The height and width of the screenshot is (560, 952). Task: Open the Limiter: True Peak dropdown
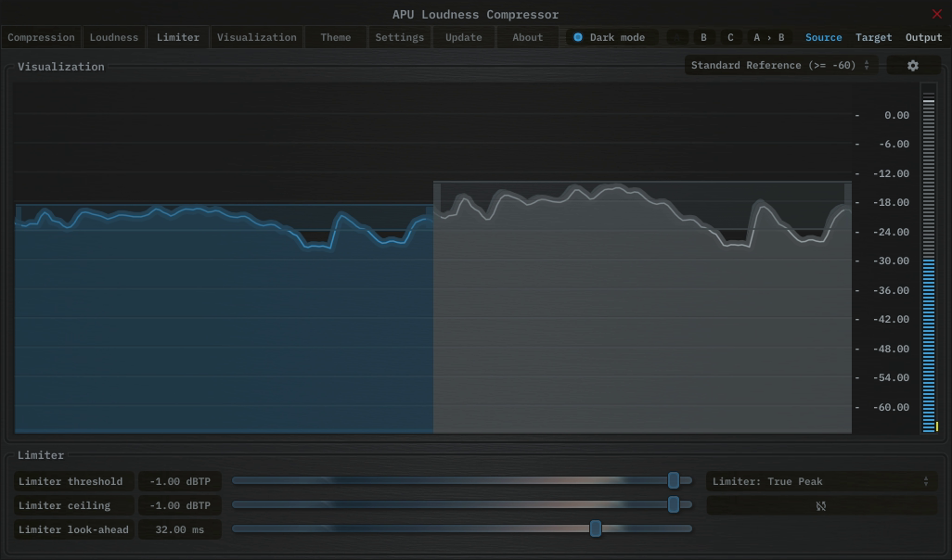(821, 481)
